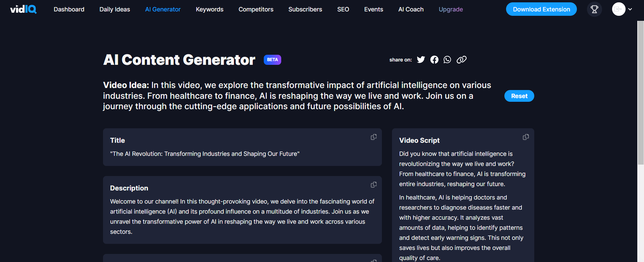Click the "Did you know" script paragraph
The image size is (644, 262).
point(462,169)
